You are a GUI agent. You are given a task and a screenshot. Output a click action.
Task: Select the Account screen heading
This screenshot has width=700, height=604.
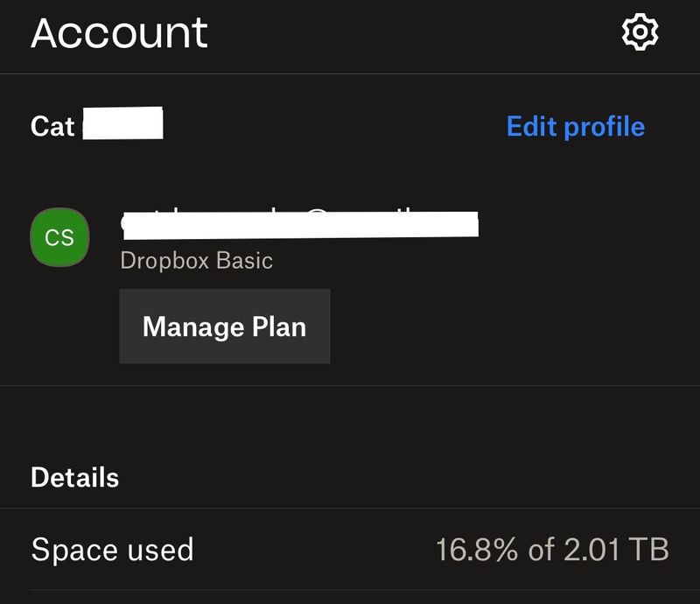tap(119, 33)
